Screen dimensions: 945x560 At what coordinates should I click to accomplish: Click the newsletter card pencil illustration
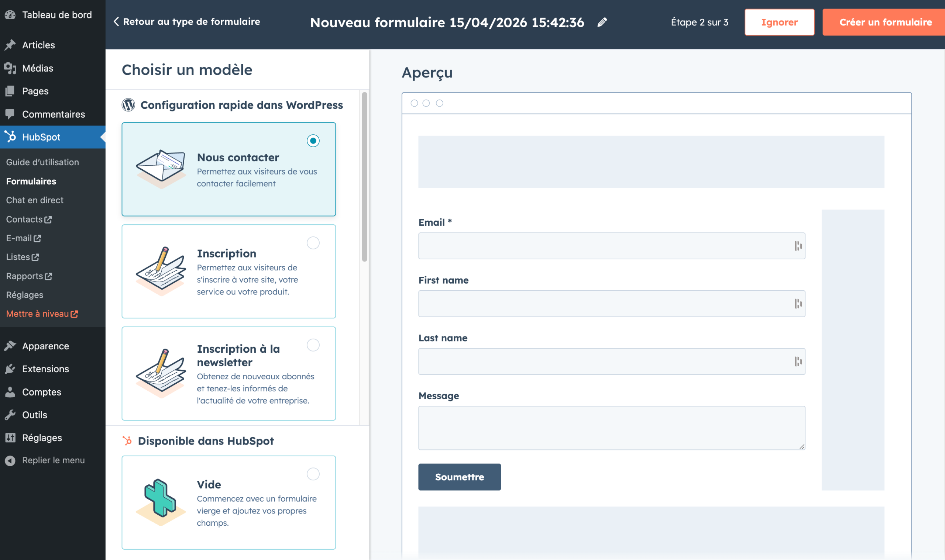click(x=161, y=373)
